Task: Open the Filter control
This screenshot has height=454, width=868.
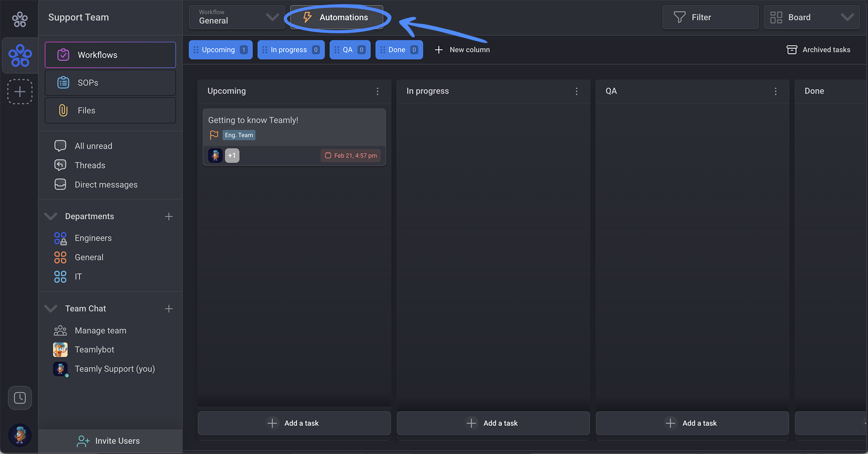Action: (710, 17)
